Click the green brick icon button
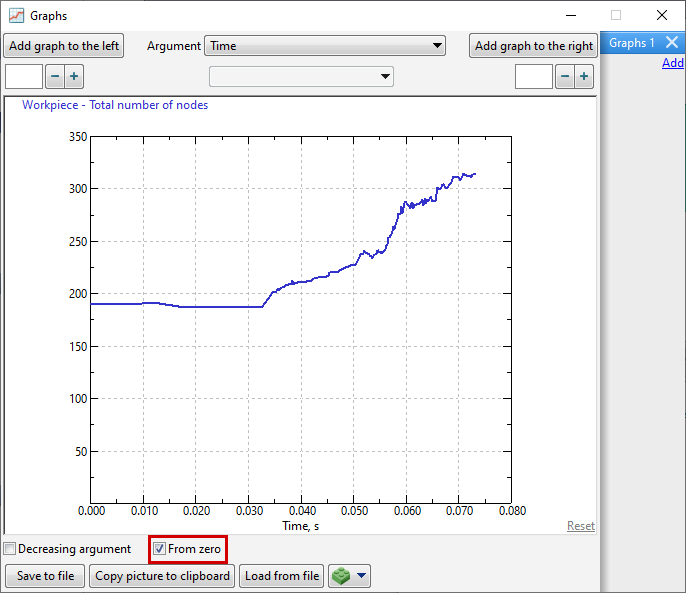Screen dimensions: 686x593 341,575
